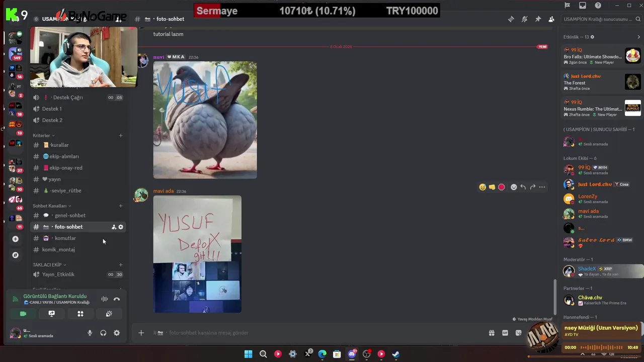
Task: Click the flag checklist icon in title bar
Action: (568, 6)
